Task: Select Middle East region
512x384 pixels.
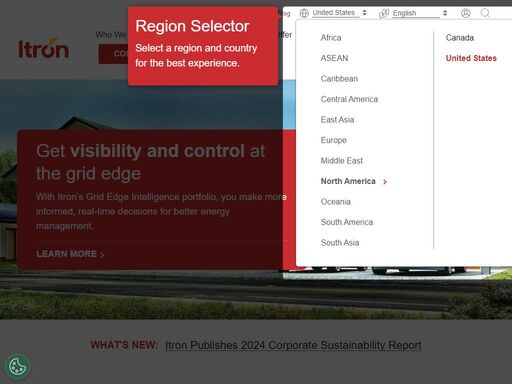Action: pyautogui.click(x=342, y=161)
